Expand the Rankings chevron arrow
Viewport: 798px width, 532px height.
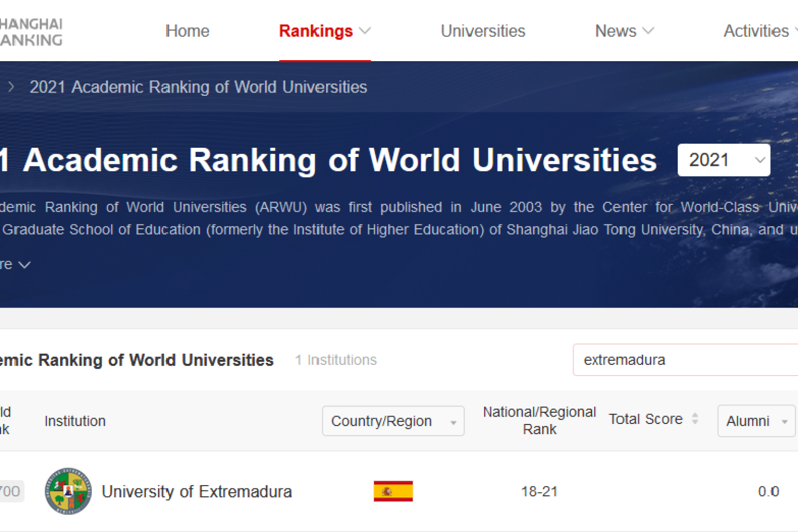point(365,31)
